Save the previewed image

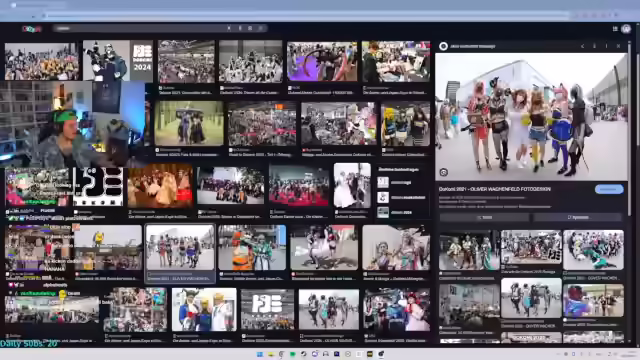[578, 218]
